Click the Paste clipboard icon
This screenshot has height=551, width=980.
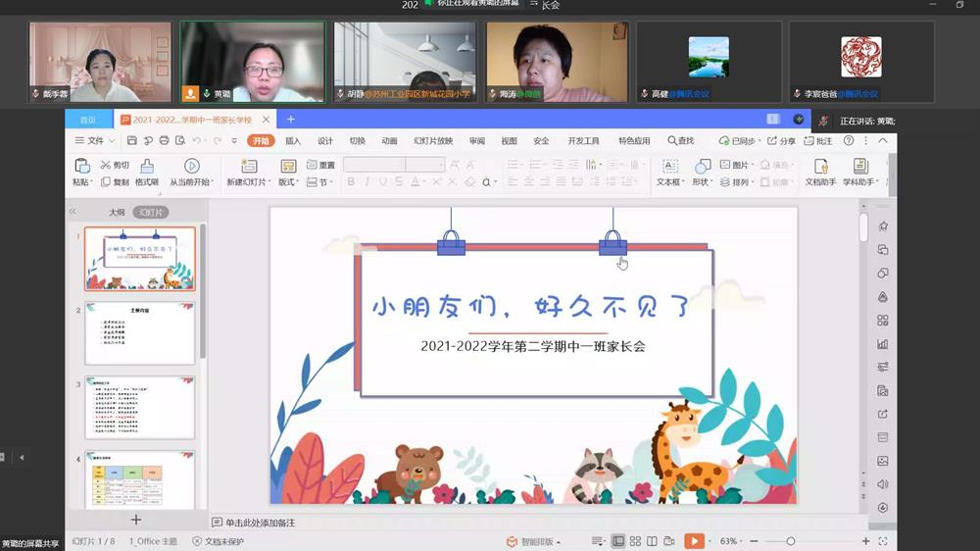coord(82,166)
